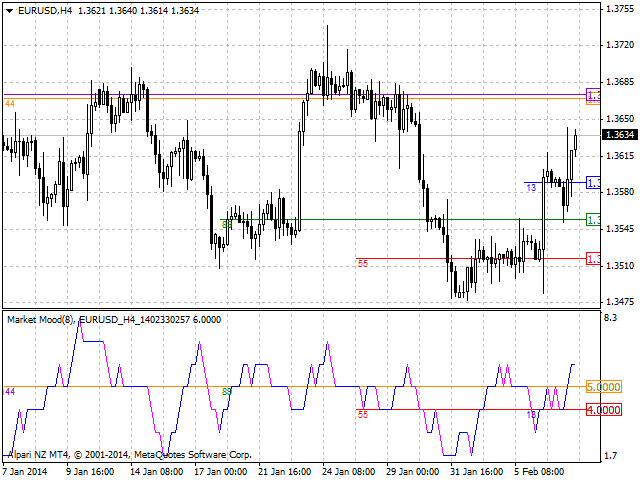640x480 pixels.
Task: Click the 1.3615 price scale label
Action: [x=620, y=156]
